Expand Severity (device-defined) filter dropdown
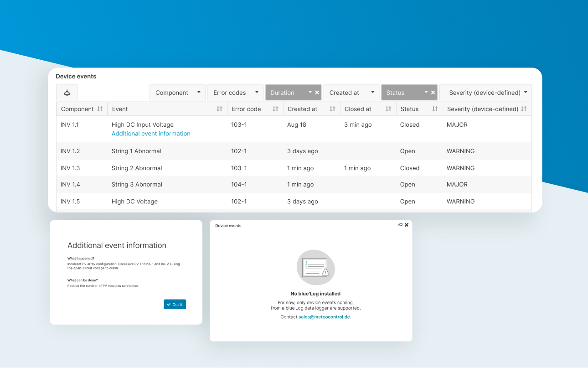This screenshot has height=368, width=588. [485, 93]
